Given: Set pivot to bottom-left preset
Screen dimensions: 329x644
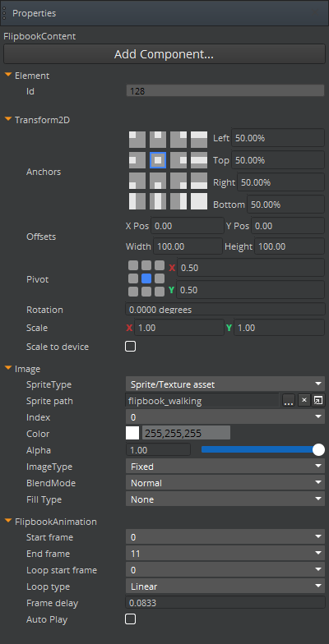Looking at the screenshot, I should coord(133,292).
